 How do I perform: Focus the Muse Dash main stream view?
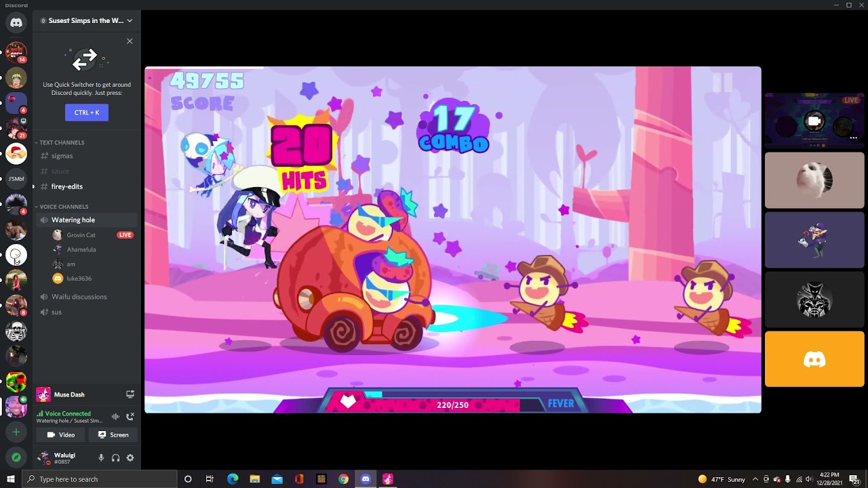(452, 239)
